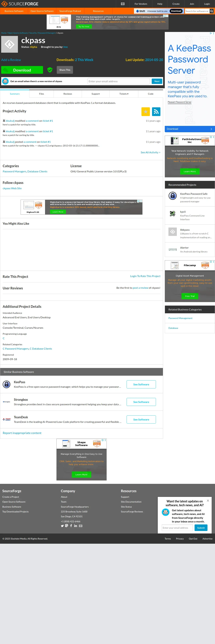
Task: Open the ckpass Web Site link
Action: click(12, 188)
